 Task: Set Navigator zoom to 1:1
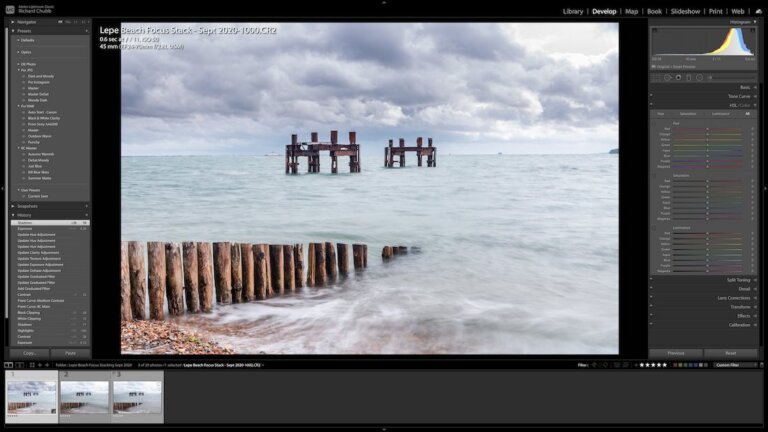tap(75, 22)
